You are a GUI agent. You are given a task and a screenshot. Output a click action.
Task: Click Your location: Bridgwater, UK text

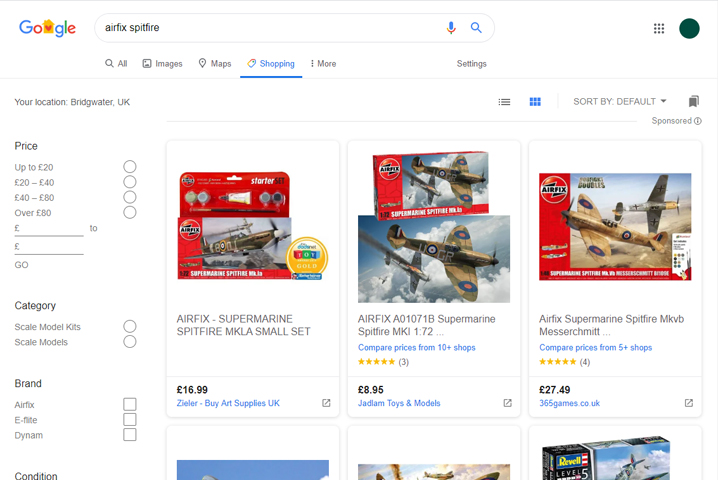(72, 102)
